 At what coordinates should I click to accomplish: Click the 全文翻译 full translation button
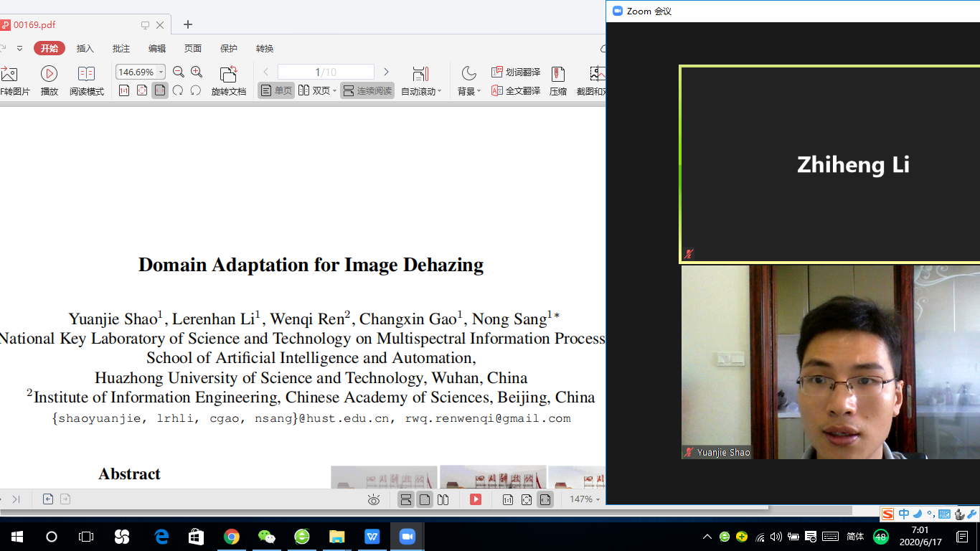click(516, 91)
